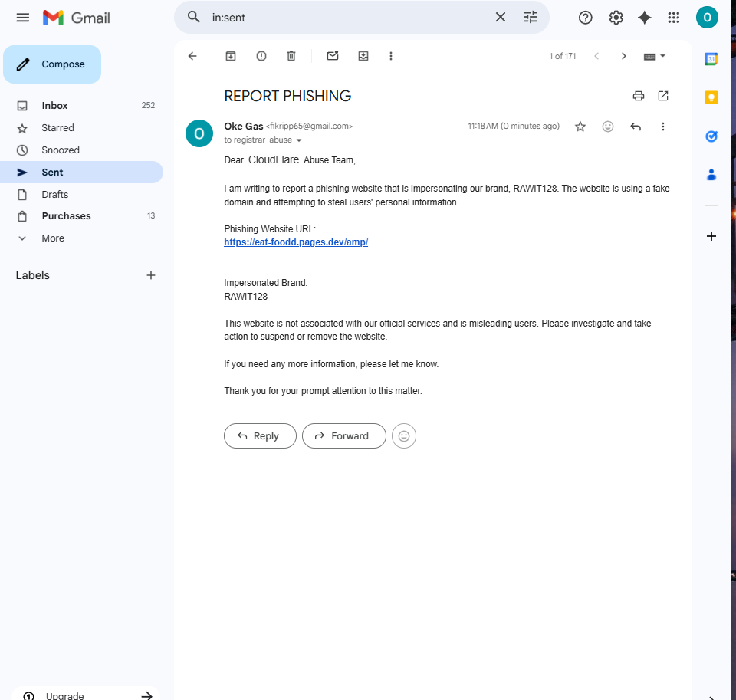
Task: Open Google Tasks side panel
Action: point(711,136)
